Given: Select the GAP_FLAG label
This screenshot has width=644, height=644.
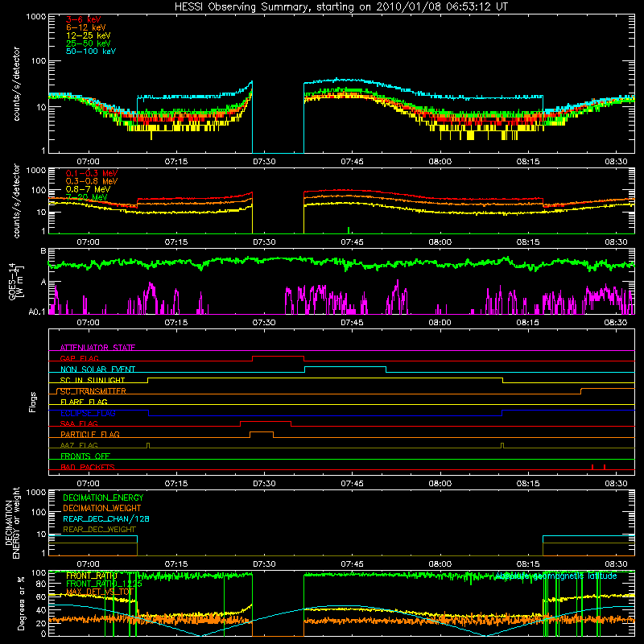Looking at the screenshot, I should (79, 358).
